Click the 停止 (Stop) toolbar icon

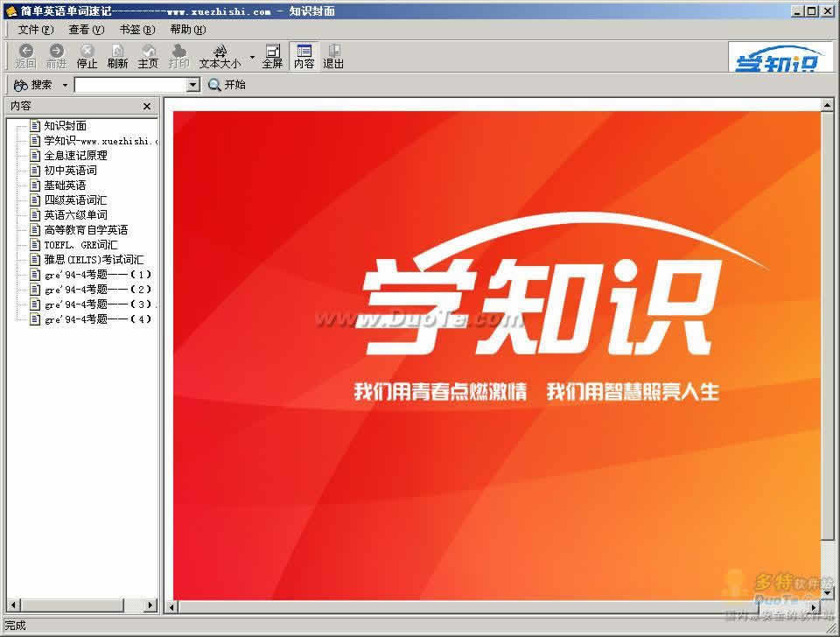click(87, 52)
